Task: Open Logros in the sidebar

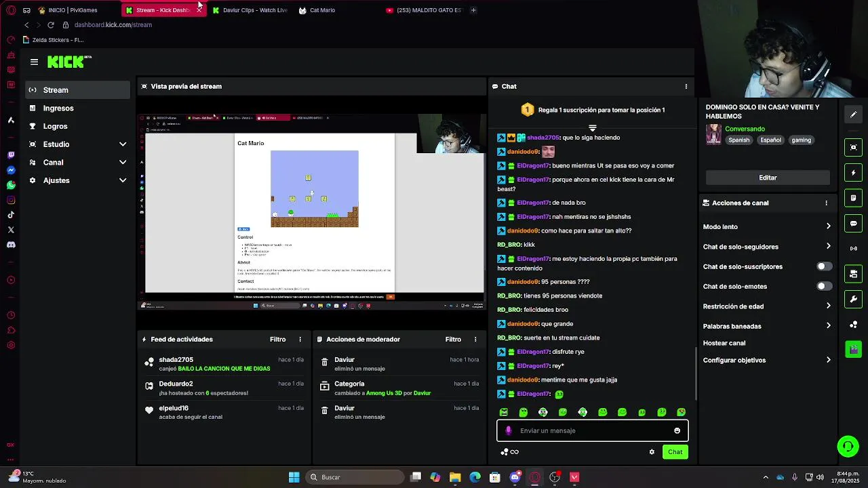Action: click(x=78, y=126)
